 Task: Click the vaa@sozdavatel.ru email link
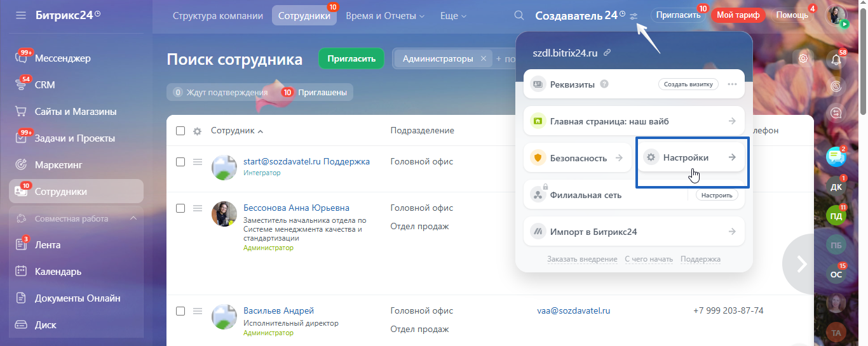[573, 310]
